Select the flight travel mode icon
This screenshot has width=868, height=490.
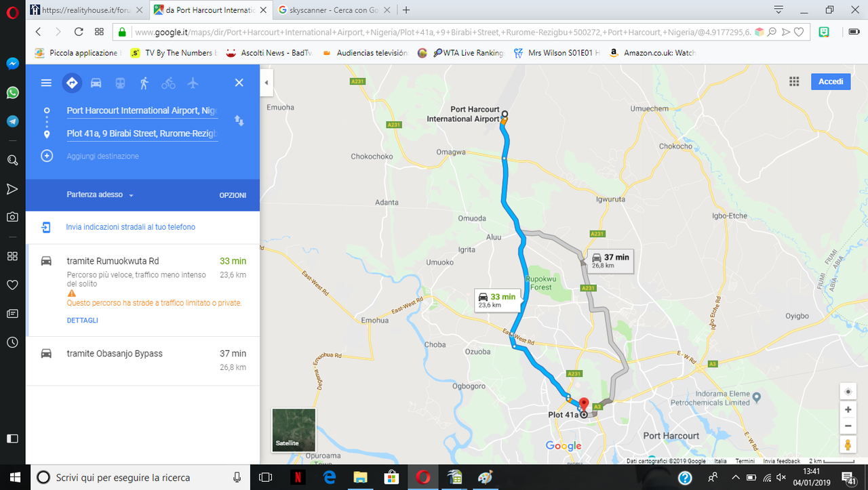tap(193, 83)
